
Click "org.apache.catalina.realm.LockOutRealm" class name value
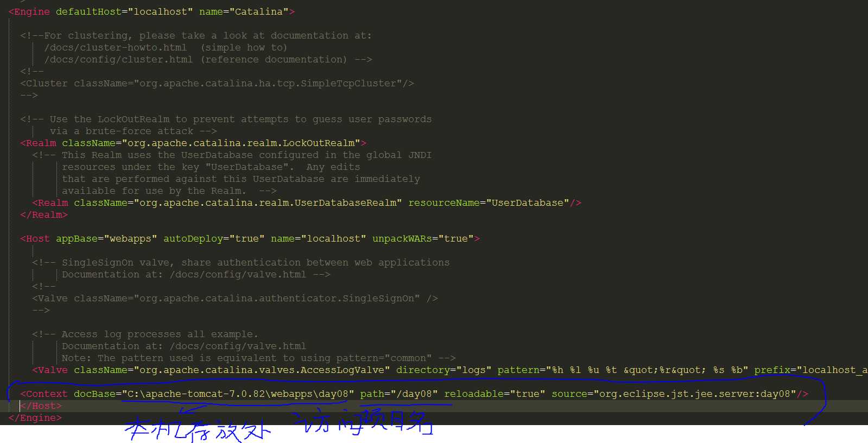(242, 143)
